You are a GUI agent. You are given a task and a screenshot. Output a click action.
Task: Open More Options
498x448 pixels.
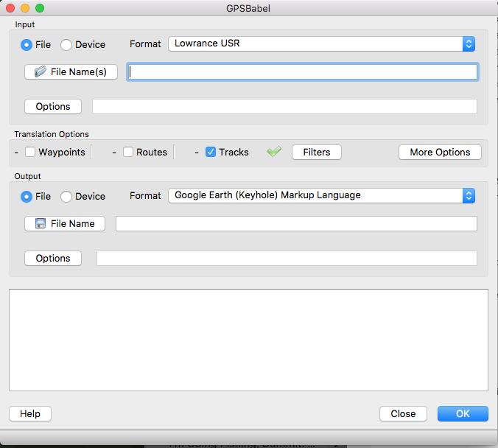(440, 153)
